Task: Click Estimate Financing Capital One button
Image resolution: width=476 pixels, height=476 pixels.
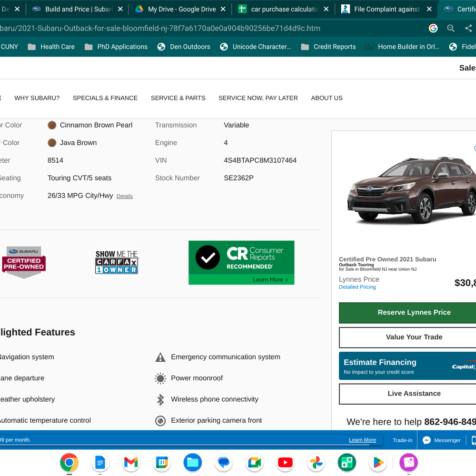Action: coord(407,366)
